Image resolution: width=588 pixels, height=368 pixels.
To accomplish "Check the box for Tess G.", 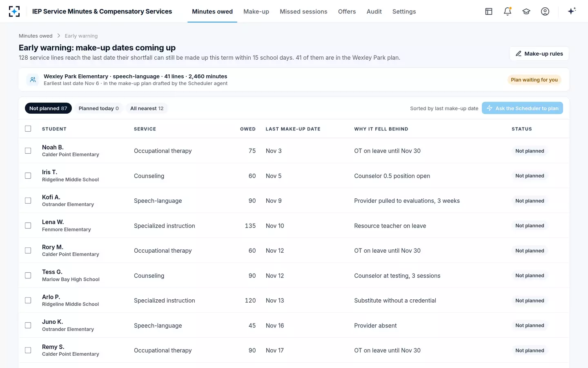I will click(x=28, y=276).
